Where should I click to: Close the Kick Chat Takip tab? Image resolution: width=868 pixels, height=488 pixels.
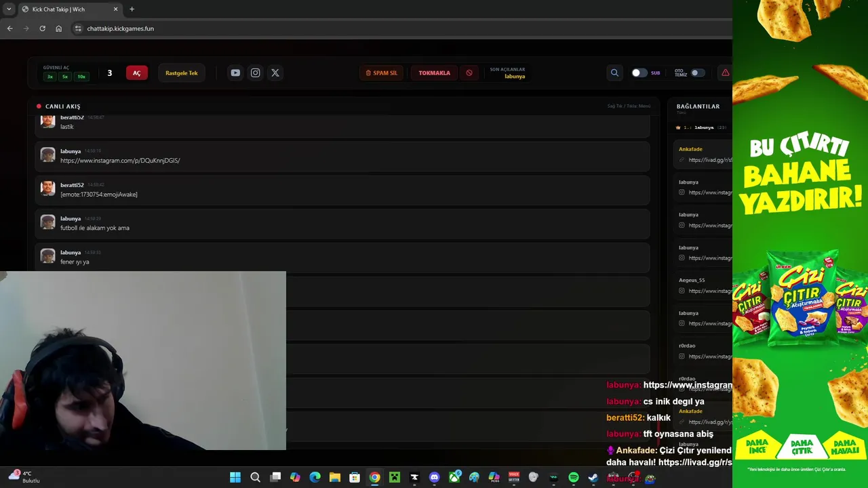[115, 9]
